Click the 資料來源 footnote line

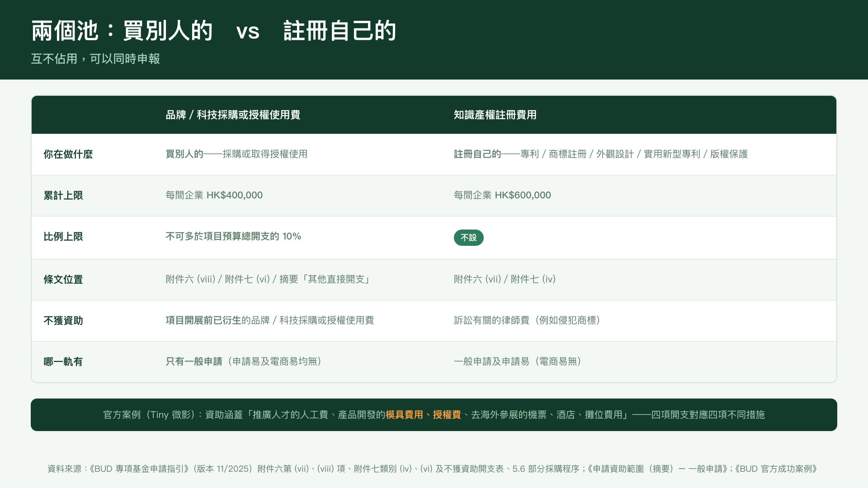[432, 469]
